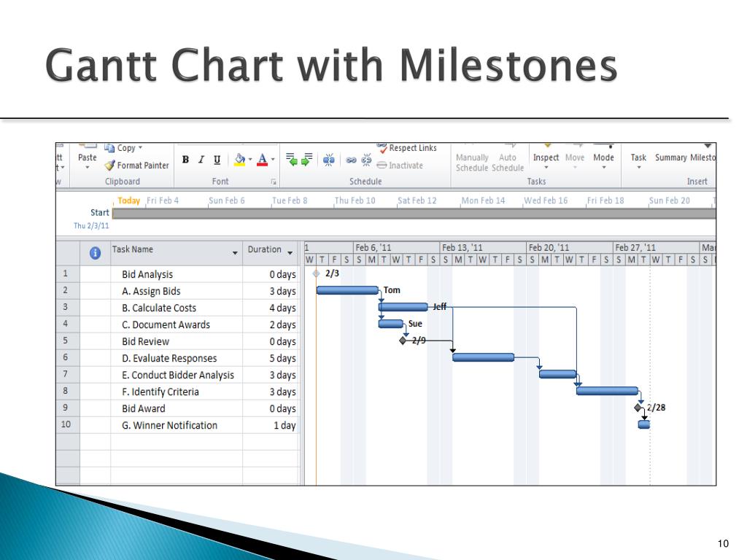Viewport: 747px width, 560px height.
Task: Open the Duration column filter arrow
Action: (x=290, y=253)
